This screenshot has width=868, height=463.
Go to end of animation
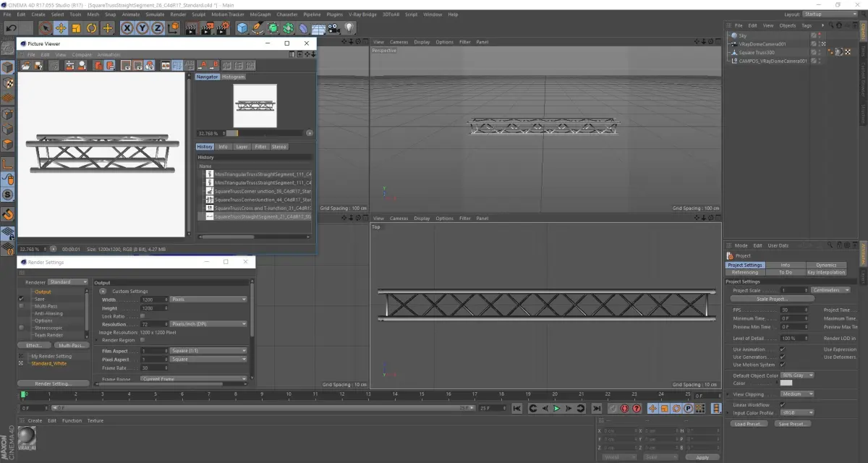pos(596,409)
